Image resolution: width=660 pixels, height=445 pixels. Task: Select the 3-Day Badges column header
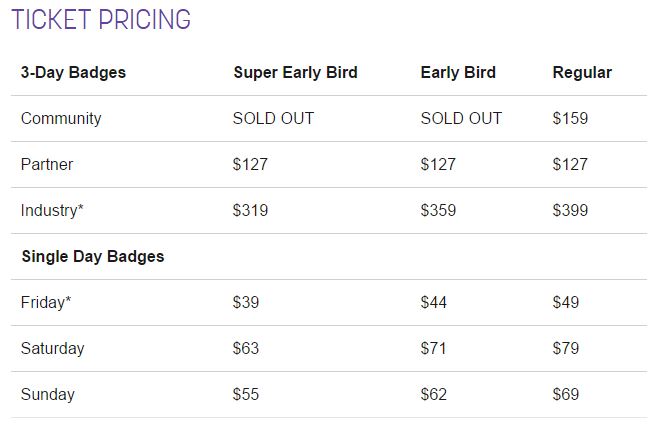(73, 72)
